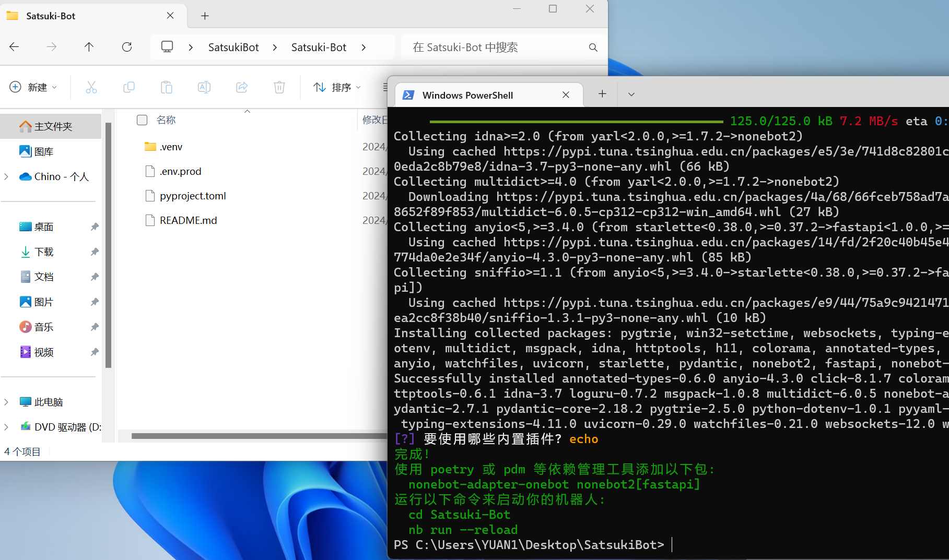Close the Satsuki-Bot Explorer tab
This screenshot has width=949, height=560.
click(x=170, y=16)
